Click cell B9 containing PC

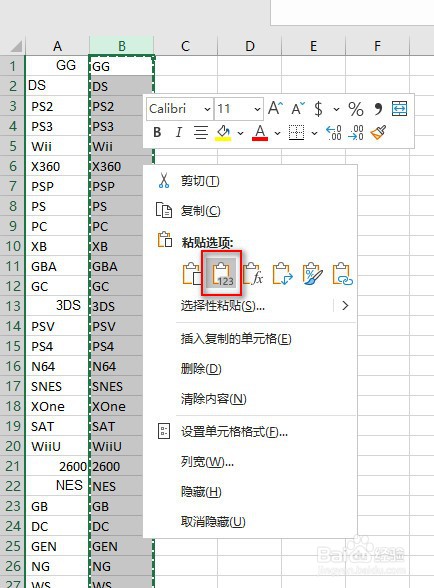click(116, 226)
